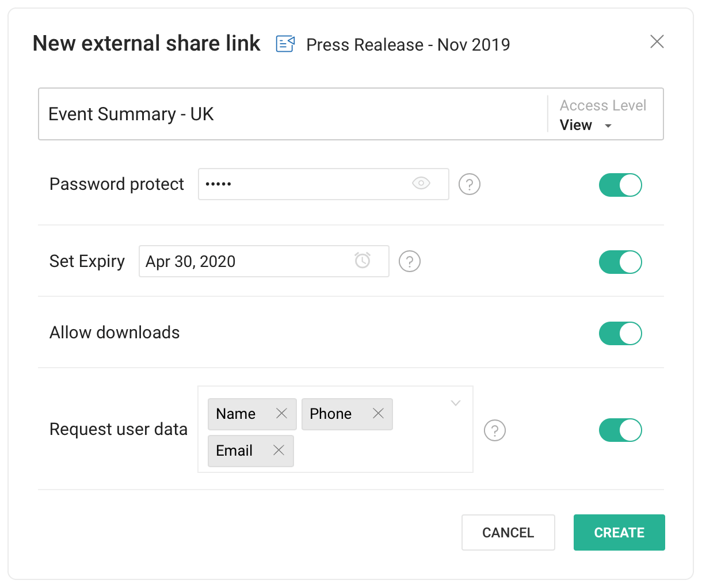Click the press release document icon
This screenshot has width=702, height=588.
[x=285, y=44]
